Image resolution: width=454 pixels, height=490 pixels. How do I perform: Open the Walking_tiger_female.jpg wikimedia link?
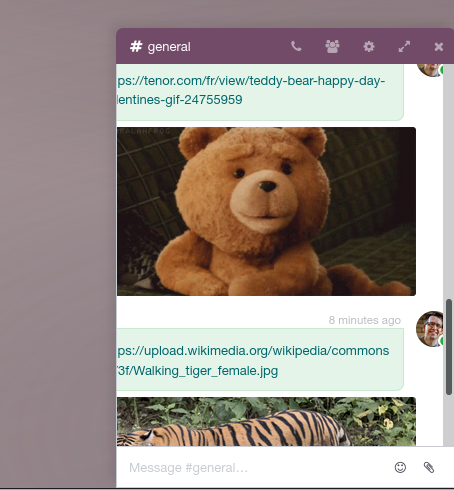[253, 360]
